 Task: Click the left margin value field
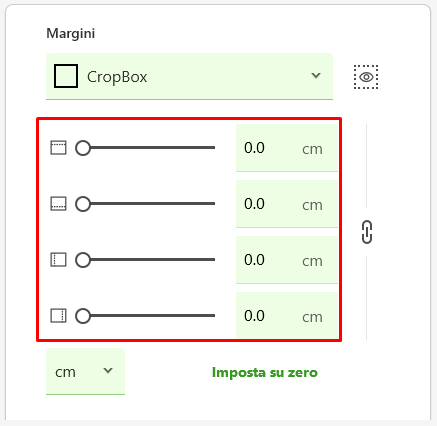point(287,260)
